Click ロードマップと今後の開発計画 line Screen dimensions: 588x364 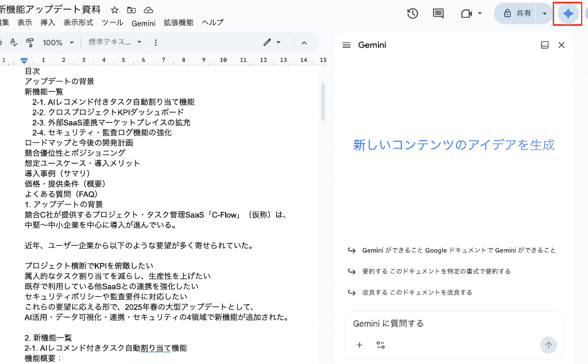(79, 143)
